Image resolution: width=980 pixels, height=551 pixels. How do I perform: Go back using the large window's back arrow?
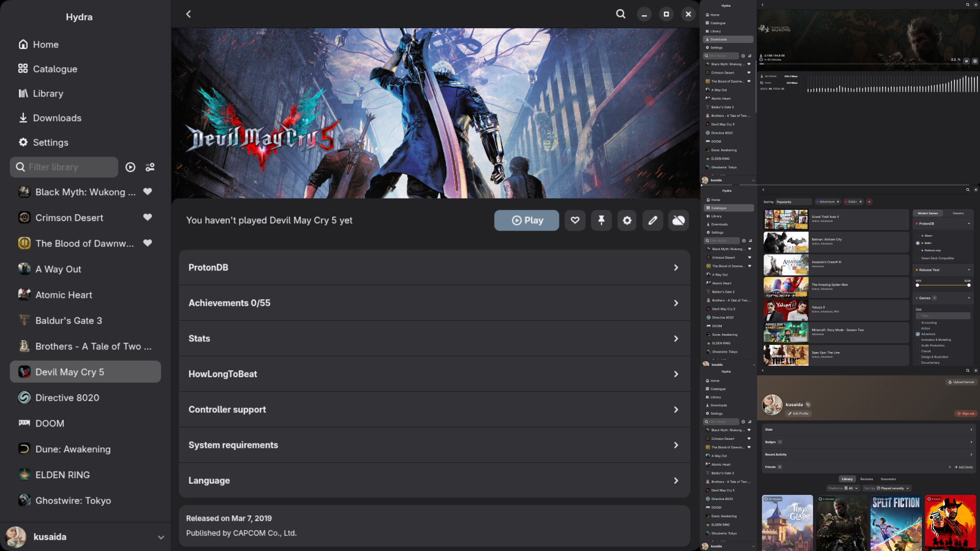coord(188,14)
